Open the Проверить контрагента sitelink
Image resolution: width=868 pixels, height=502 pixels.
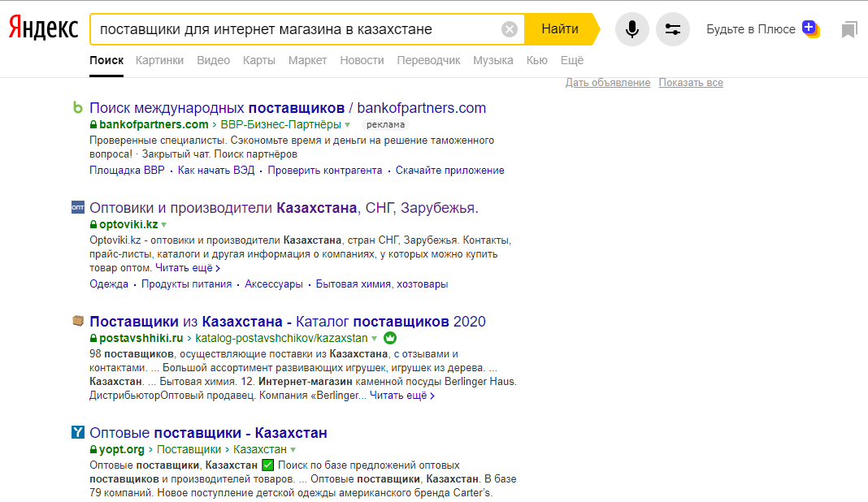[325, 171]
